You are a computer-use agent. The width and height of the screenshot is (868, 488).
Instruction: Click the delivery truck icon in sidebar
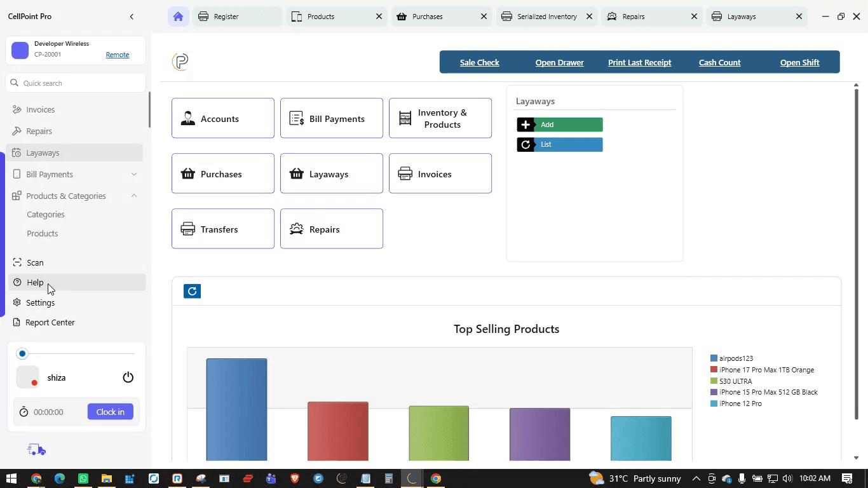(x=37, y=450)
